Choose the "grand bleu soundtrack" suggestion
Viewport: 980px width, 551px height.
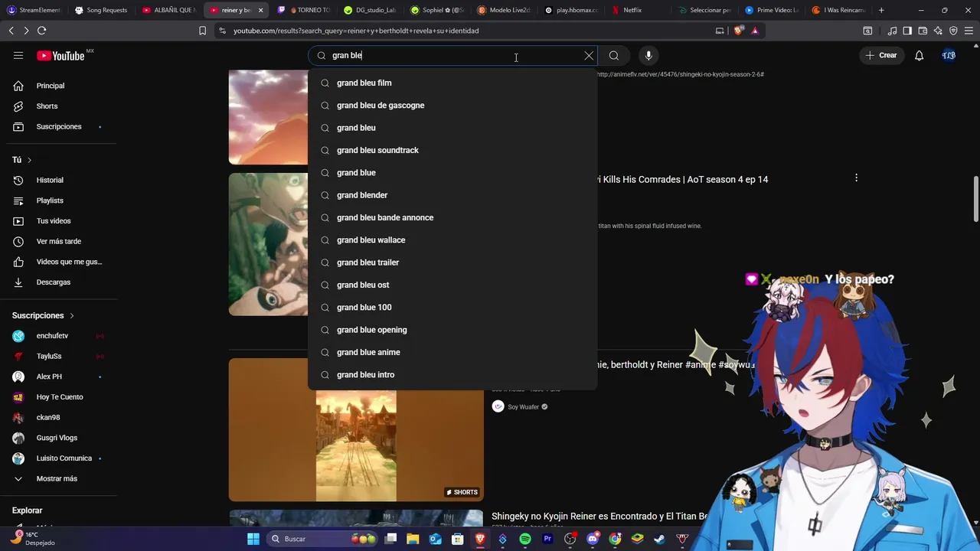pos(452,150)
